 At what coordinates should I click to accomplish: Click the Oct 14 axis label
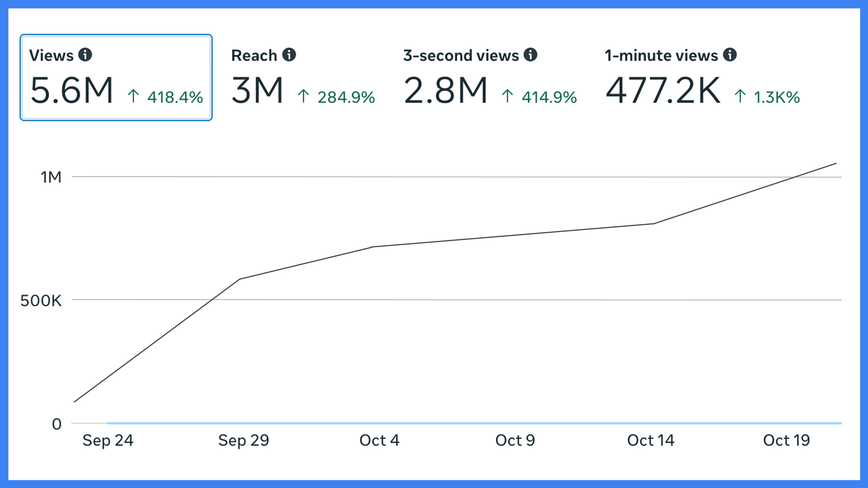click(x=650, y=440)
